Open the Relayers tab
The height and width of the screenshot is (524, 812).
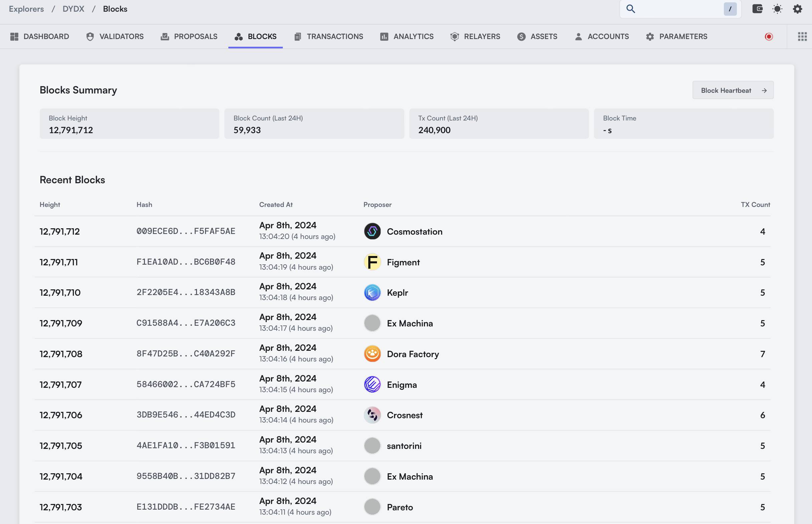click(x=475, y=36)
